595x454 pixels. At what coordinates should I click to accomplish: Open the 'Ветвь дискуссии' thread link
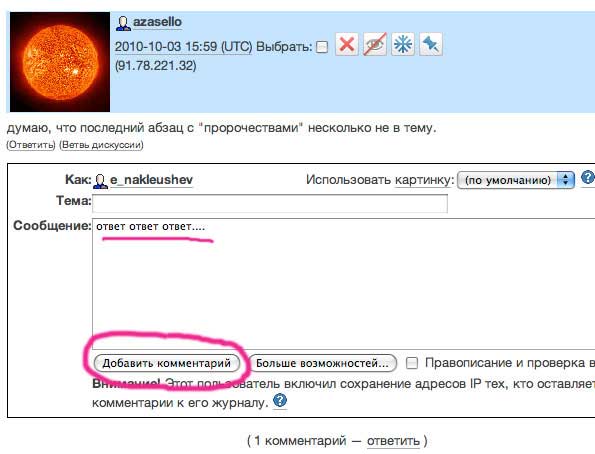101,145
